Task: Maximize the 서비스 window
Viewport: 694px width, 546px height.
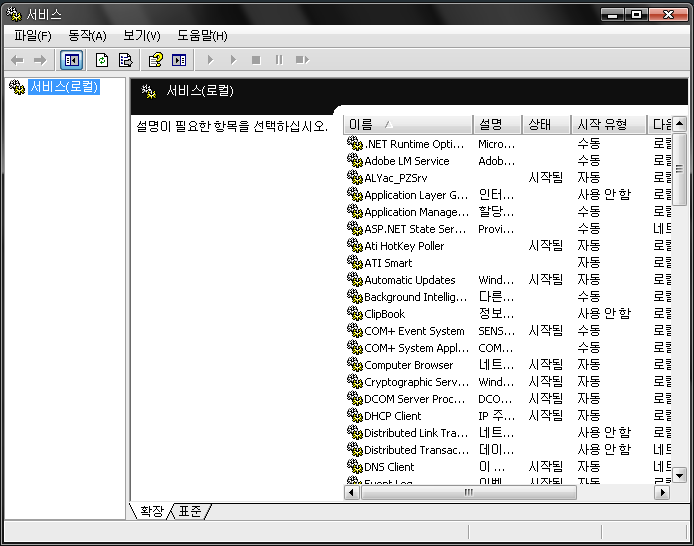Action: coord(636,15)
